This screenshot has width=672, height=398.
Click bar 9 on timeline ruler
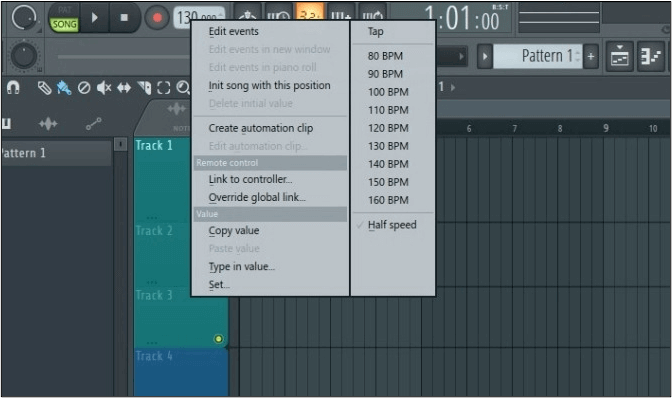[606, 128]
